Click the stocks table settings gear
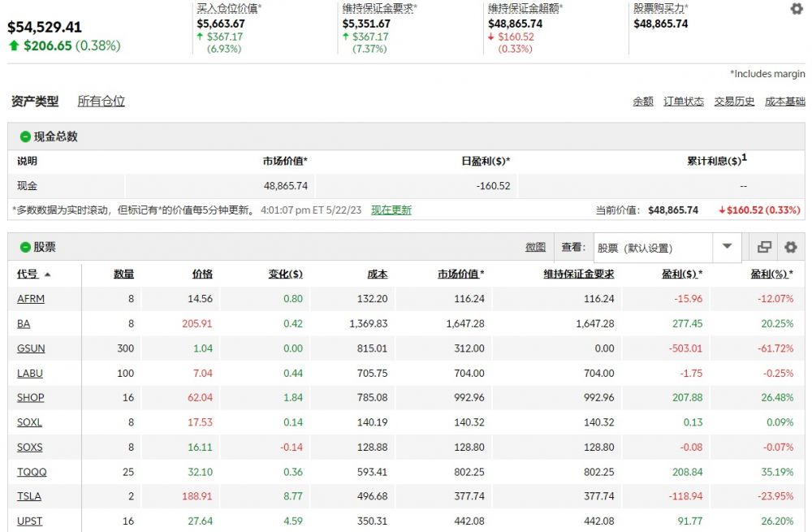This screenshot has width=812, height=532. (x=790, y=247)
